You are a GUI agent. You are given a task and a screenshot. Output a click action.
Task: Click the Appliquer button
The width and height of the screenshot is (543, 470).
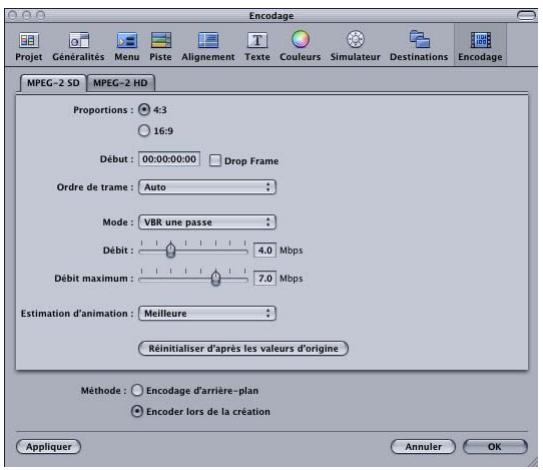click(48, 446)
